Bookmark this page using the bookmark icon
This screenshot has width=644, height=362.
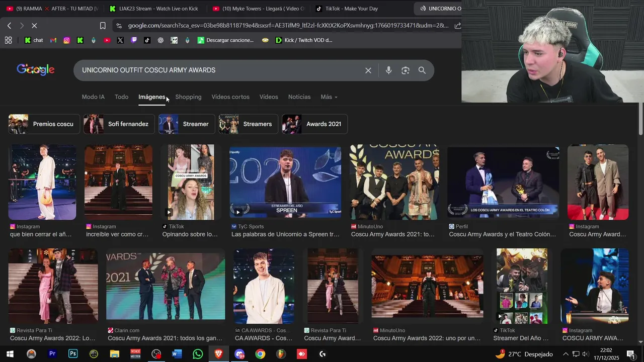pos(103,26)
